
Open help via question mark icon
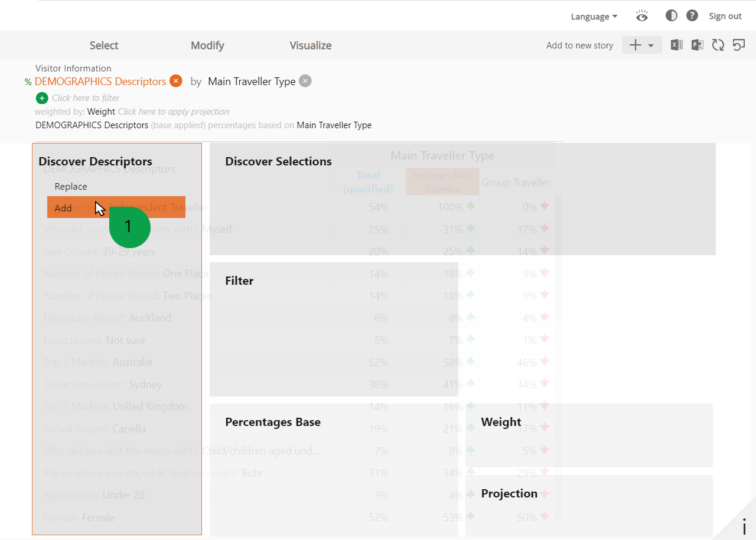pos(692,16)
